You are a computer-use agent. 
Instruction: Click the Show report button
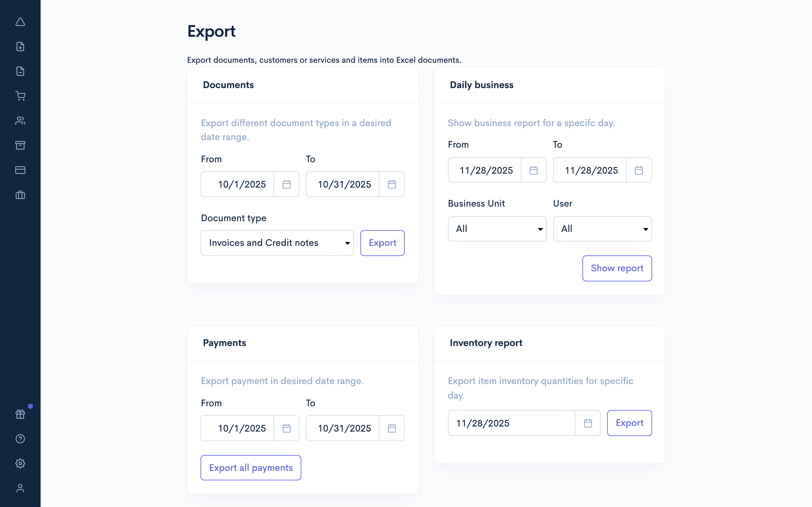pos(617,268)
